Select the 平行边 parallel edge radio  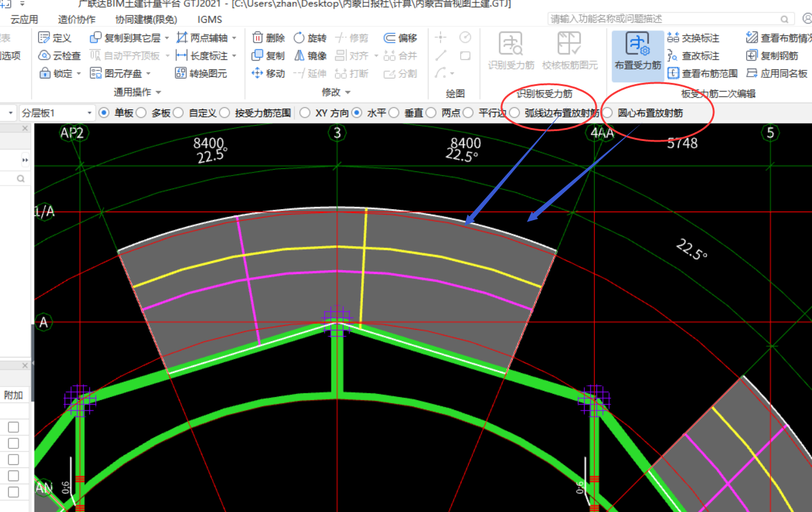click(468, 113)
